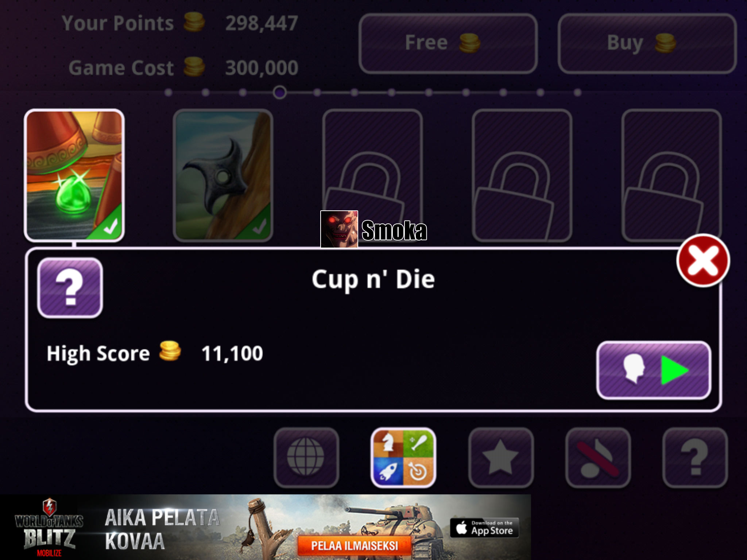Open the question mark help in Cup n' Die panel
Viewport: 747px width, 560px height.
tap(70, 288)
